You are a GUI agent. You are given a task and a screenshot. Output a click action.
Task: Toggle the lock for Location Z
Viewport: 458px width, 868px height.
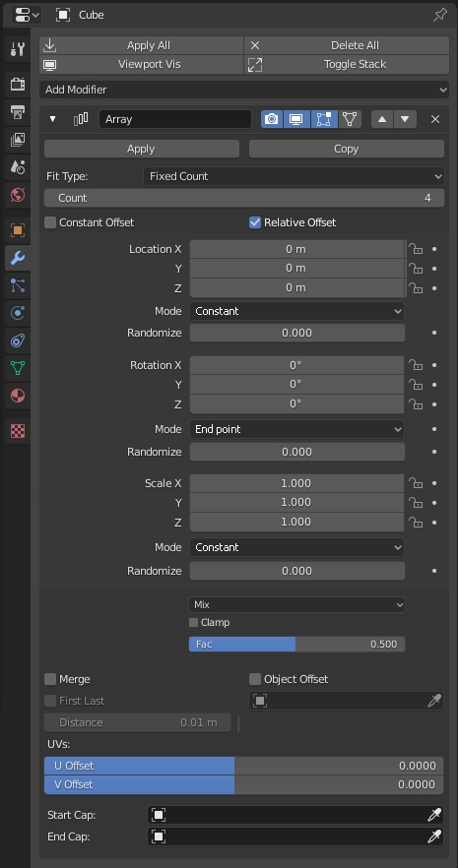416,287
